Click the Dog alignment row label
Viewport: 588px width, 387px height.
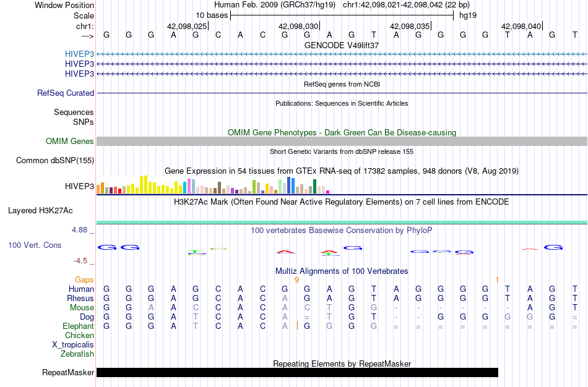pos(87,317)
